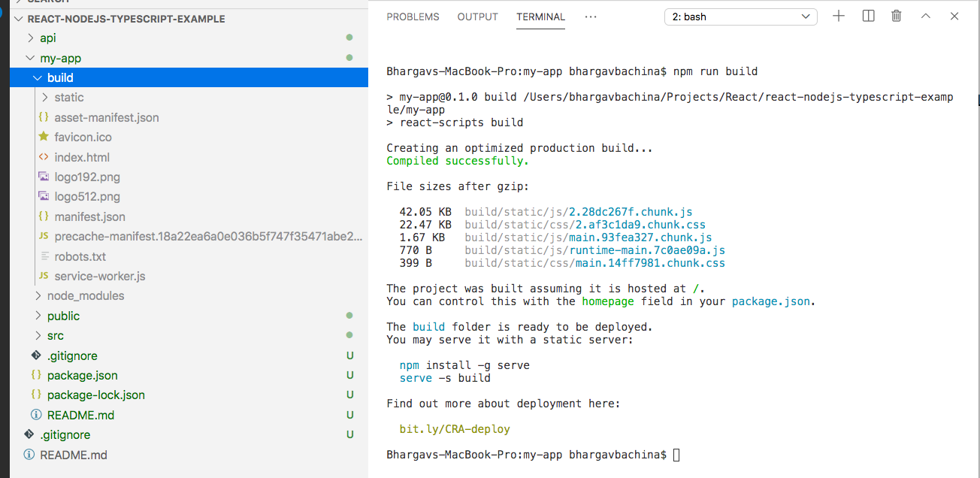The image size is (980, 478).
Task: Select the TERMINAL tab
Action: point(540,17)
